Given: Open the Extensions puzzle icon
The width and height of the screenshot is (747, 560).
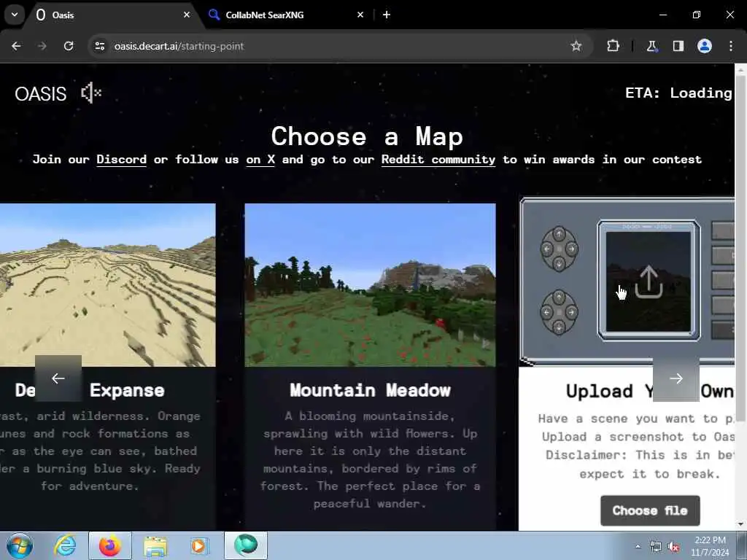Looking at the screenshot, I should pos(613,46).
